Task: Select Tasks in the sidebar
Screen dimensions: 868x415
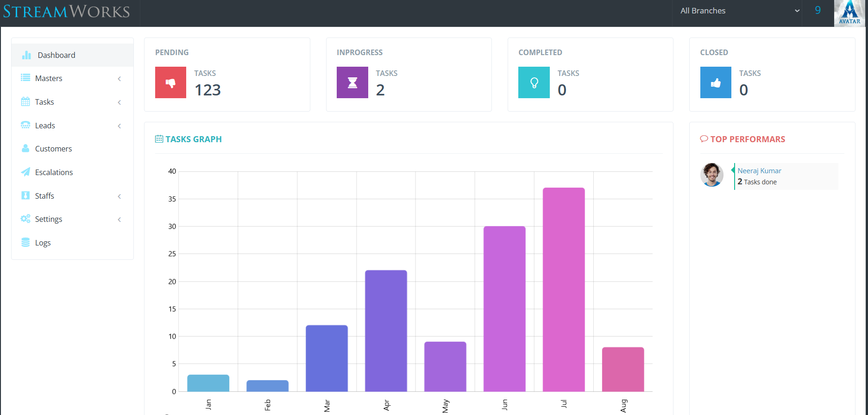Action: (44, 102)
